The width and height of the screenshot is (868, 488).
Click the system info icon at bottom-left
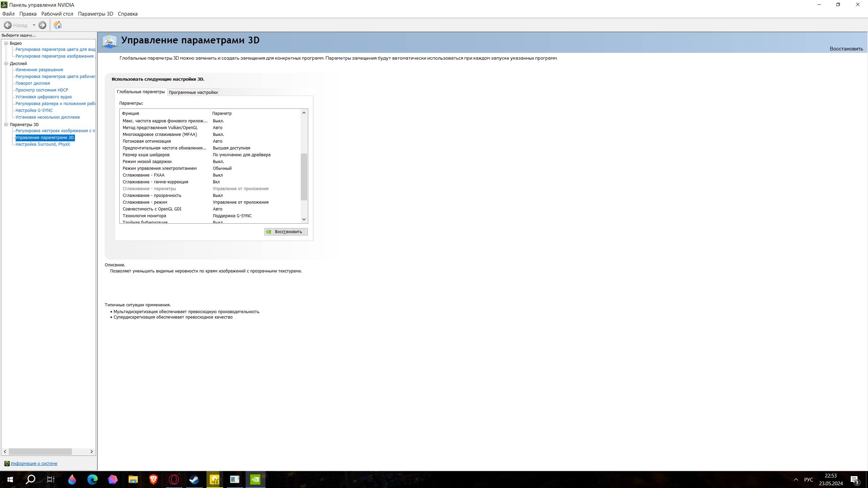click(x=7, y=463)
